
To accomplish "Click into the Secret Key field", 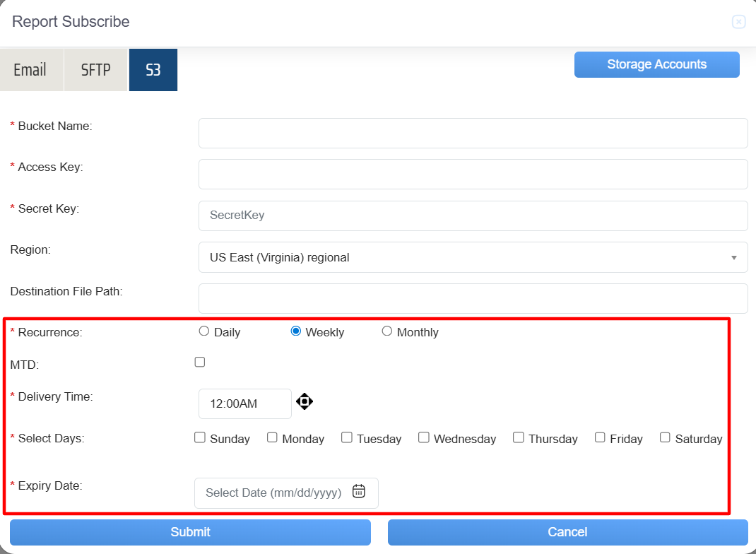I will click(473, 216).
